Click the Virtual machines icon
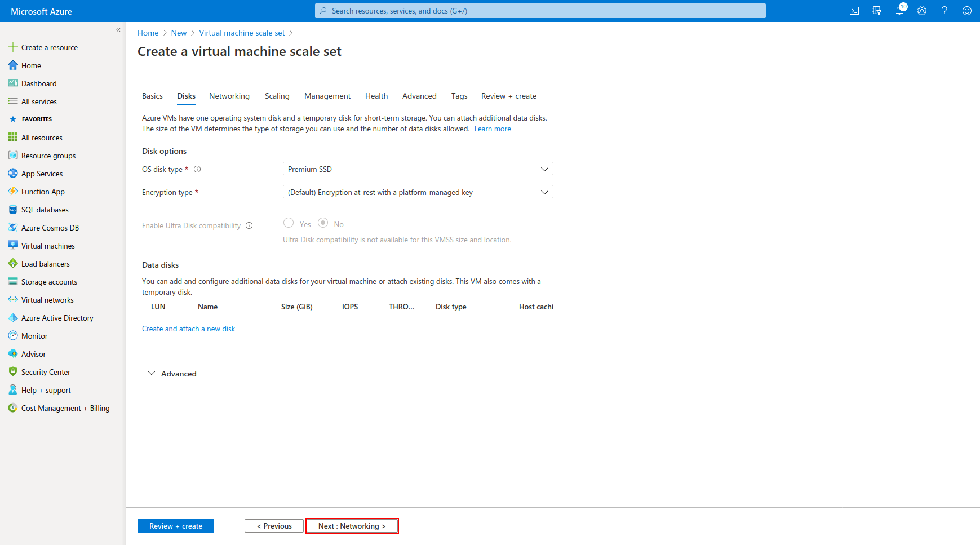Viewport: 980px width, 545px height. (x=13, y=246)
